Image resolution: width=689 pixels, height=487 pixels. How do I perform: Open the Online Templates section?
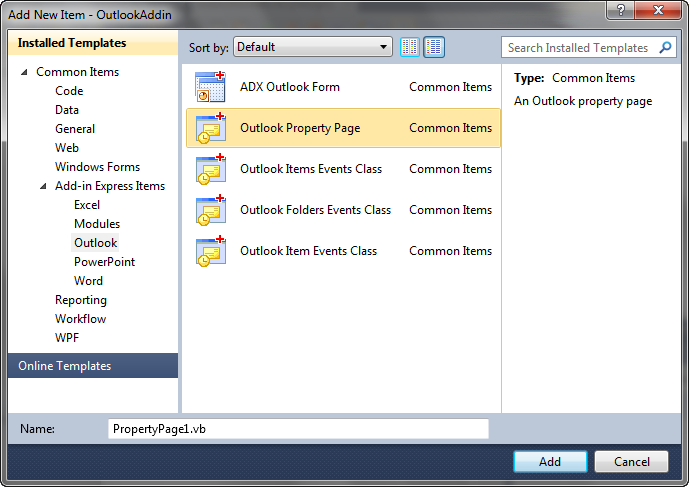[93, 366]
